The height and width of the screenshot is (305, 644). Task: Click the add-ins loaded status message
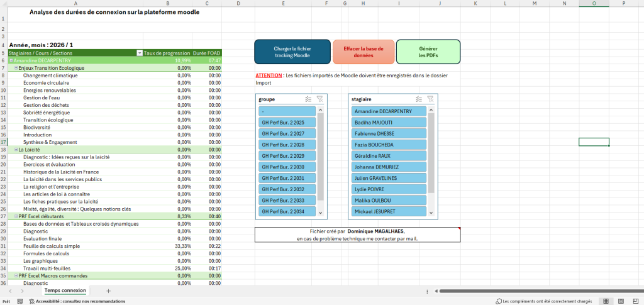tap(544, 301)
